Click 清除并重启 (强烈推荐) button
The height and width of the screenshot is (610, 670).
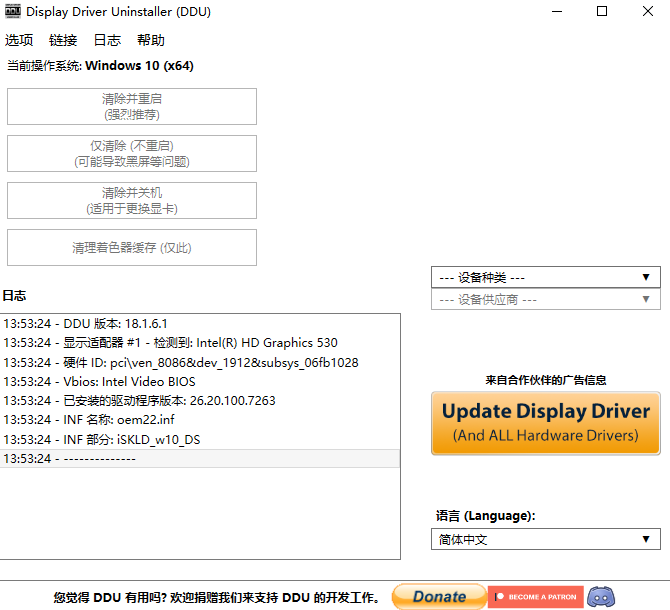tap(132, 106)
